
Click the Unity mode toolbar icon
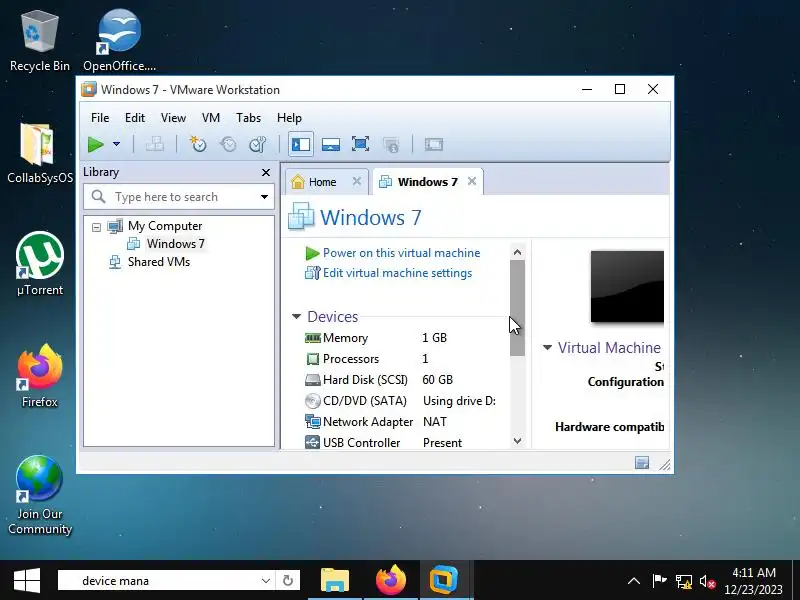click(x=391, y=145)
